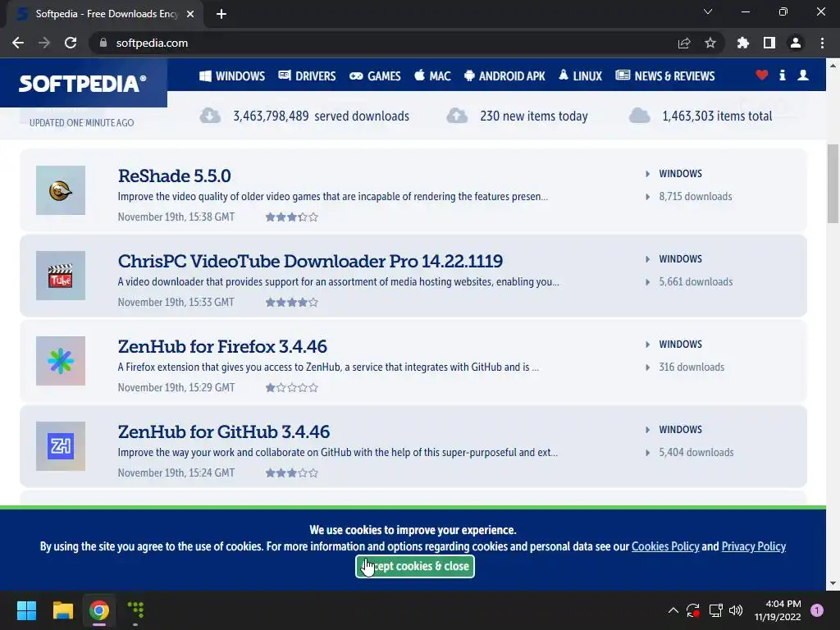This screenshot has width=840, height=630.
Task: Click the page vertical scrollbar thumb
Action: [x=833, y=184]
